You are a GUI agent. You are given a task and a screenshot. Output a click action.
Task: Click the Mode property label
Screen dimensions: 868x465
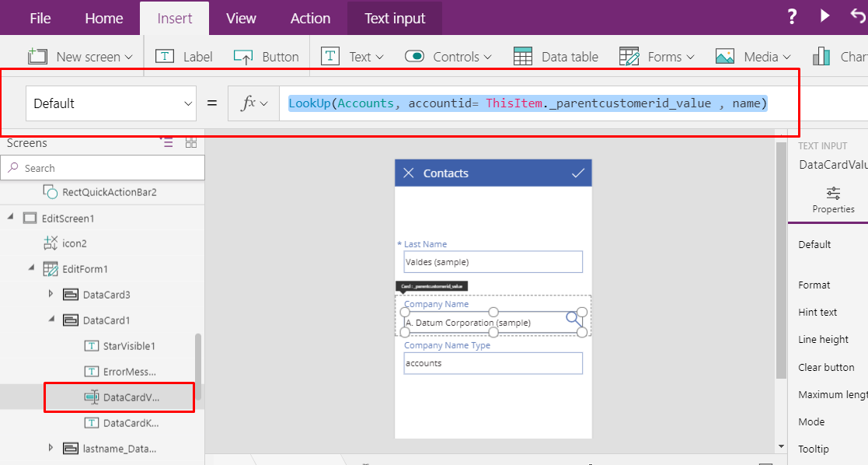[811, 421]
